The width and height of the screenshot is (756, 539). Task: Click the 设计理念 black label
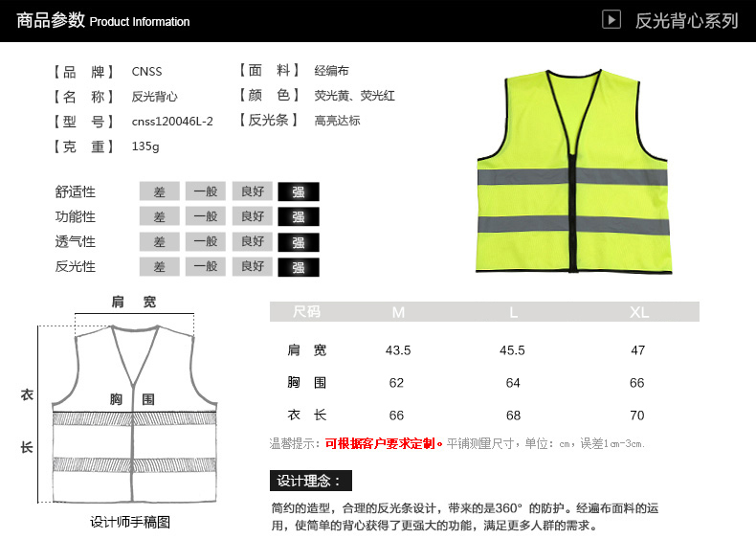[311, 481]
